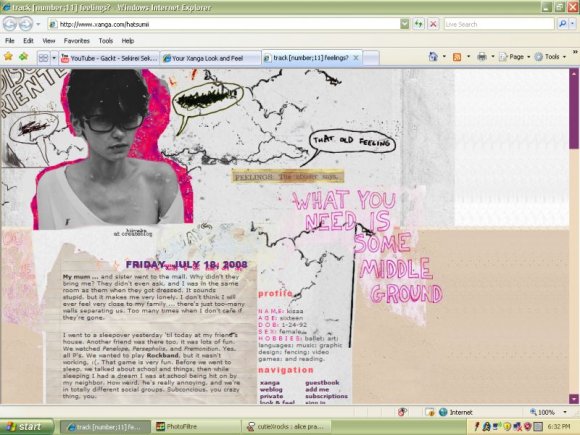Refresh the page with the green arrows icon
The height and width of the screenshot is (435, 580).
coord(418,24)
